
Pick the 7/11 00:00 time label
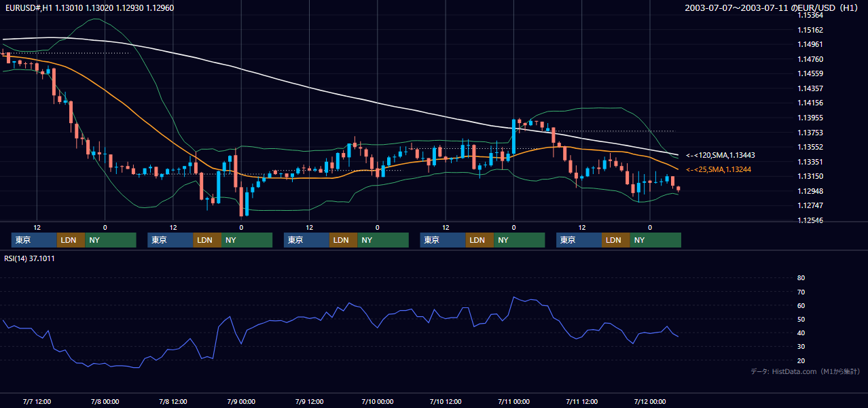[x=513, y=401]
